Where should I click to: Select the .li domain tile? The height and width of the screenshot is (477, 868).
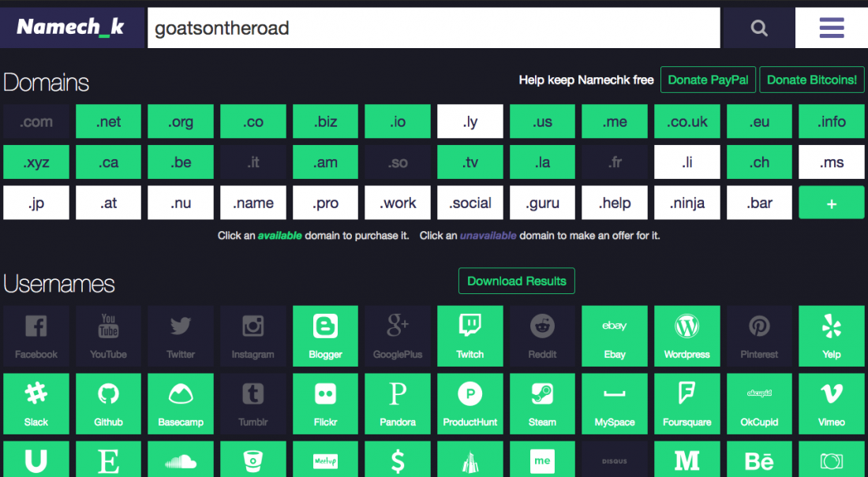tap(687, 162)
